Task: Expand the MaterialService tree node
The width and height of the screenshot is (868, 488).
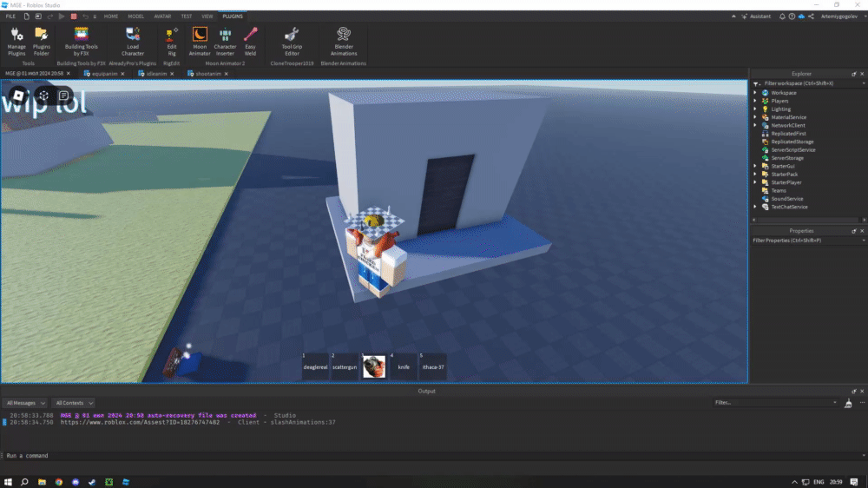Action: coord(755,117)
